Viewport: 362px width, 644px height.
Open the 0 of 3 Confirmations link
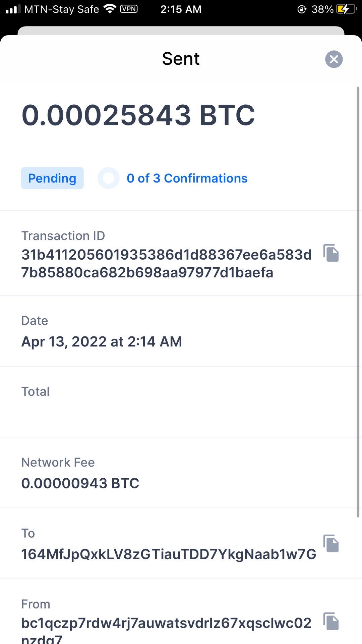pyautogui.click(x=187, y=178)
